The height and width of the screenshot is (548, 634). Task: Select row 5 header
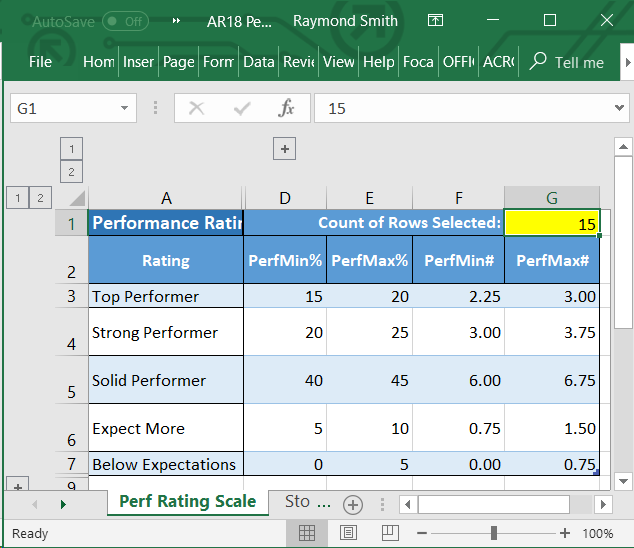pos(72,380)
